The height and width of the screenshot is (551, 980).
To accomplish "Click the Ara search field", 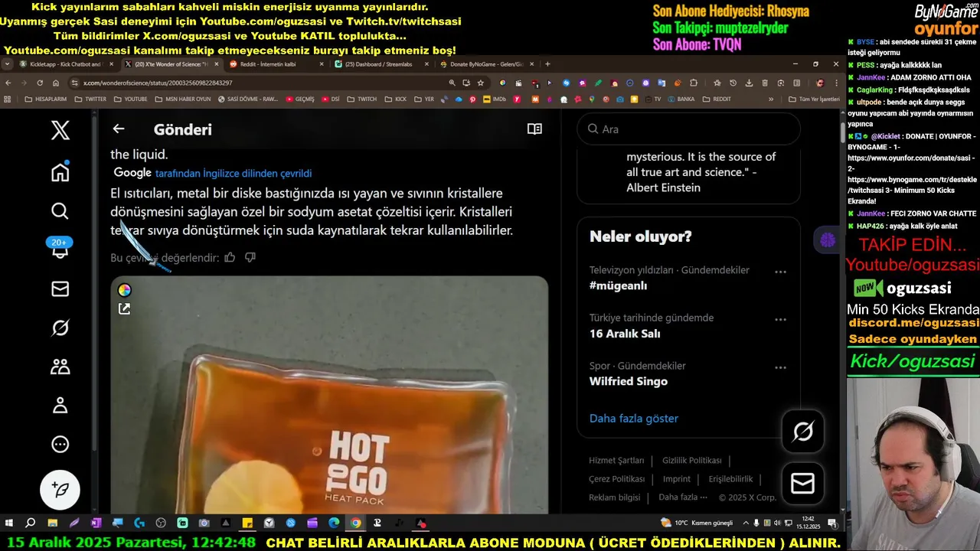I will click(x=688, y=129).
